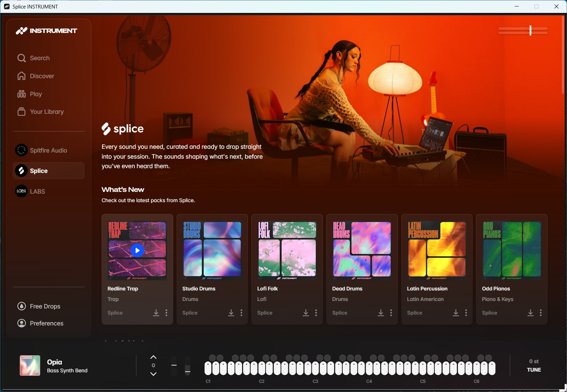The width and height of the screenshot is (567, 392).
Task: Click the Spitfire Audio circle logo
Action: tap(21, 150)
